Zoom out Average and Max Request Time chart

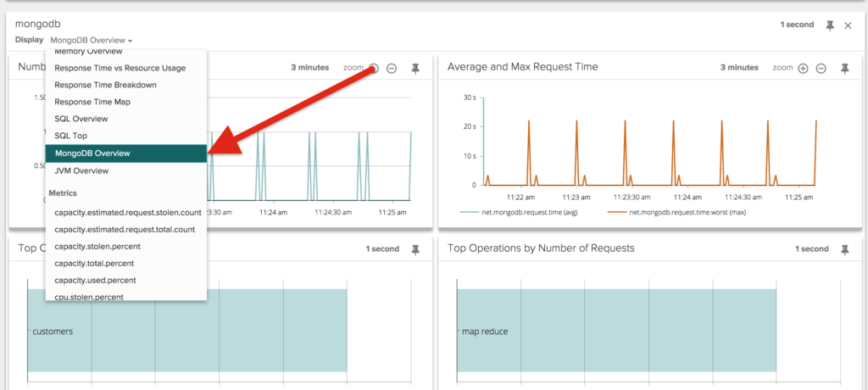pyautogui.click(x=821, y=68)
